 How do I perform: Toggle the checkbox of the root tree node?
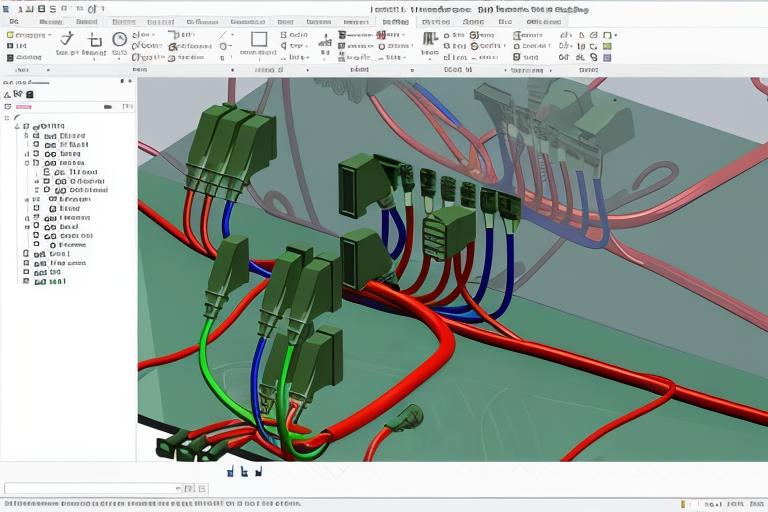[28, 126]
